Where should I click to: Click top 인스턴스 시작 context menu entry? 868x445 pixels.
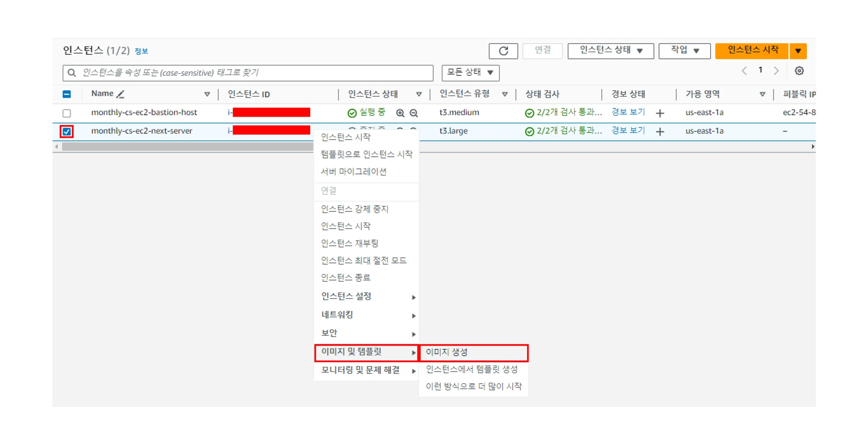click(x=366, y=137)
